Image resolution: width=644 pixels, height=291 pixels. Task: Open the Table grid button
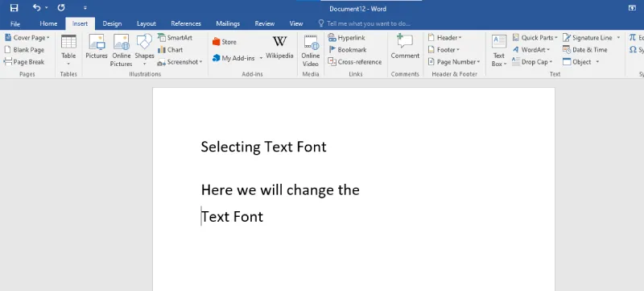pyautogui.click(x=68, y=50)
